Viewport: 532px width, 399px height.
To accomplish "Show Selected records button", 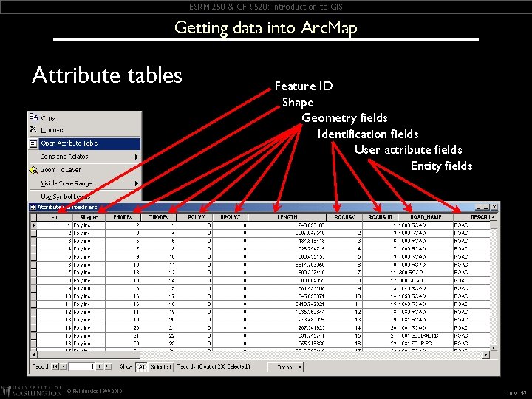I will (x=161, y=366).
